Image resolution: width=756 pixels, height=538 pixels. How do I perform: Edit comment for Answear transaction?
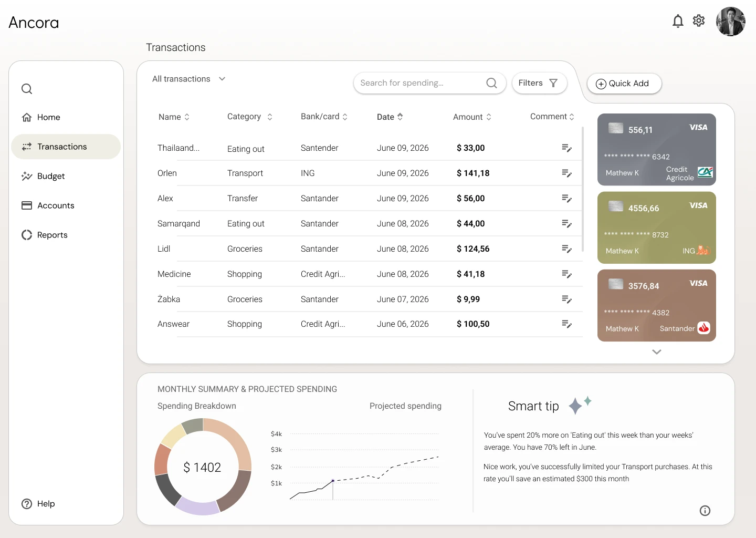(566, 324)
